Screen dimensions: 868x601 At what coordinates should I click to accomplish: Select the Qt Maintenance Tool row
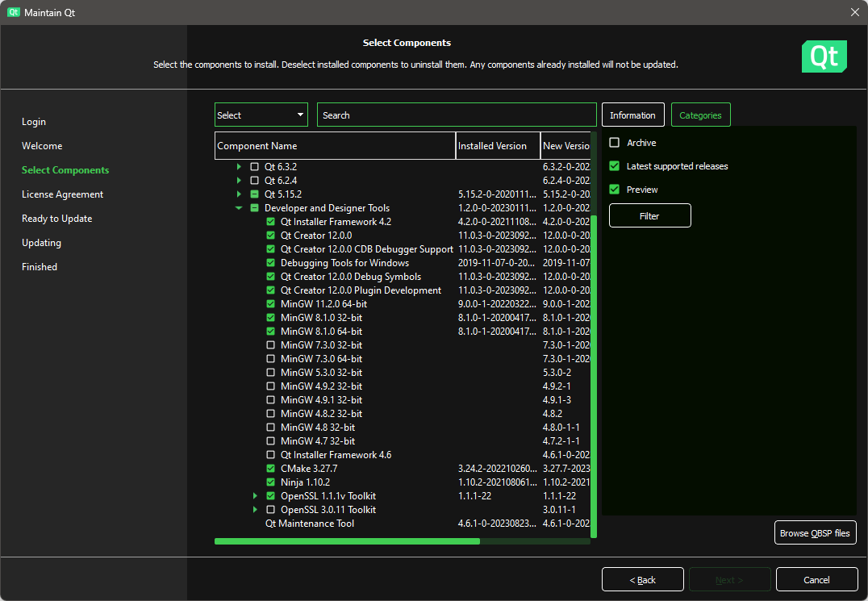coord(403,524)
